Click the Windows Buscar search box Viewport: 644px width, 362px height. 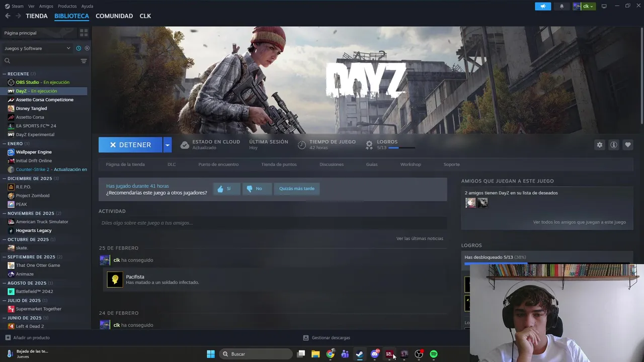point(256,354)
